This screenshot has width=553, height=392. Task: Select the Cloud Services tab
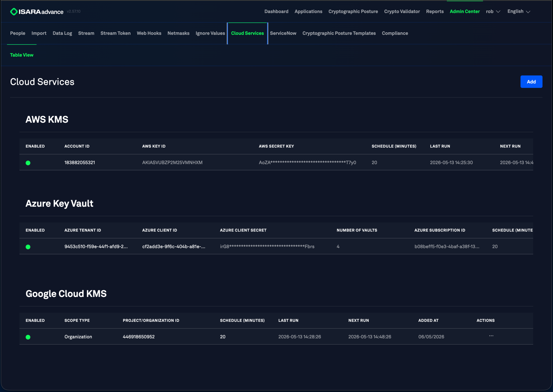click(247, 33)
